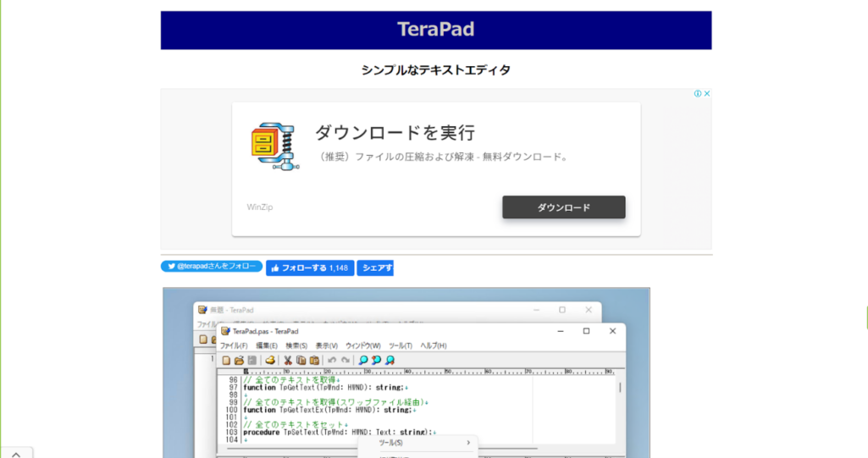Viewport: 868px width, 458px height.
Task: Click the vertical scrollbar thumb in TeraPad editor
Action: [x=620, y=387]
